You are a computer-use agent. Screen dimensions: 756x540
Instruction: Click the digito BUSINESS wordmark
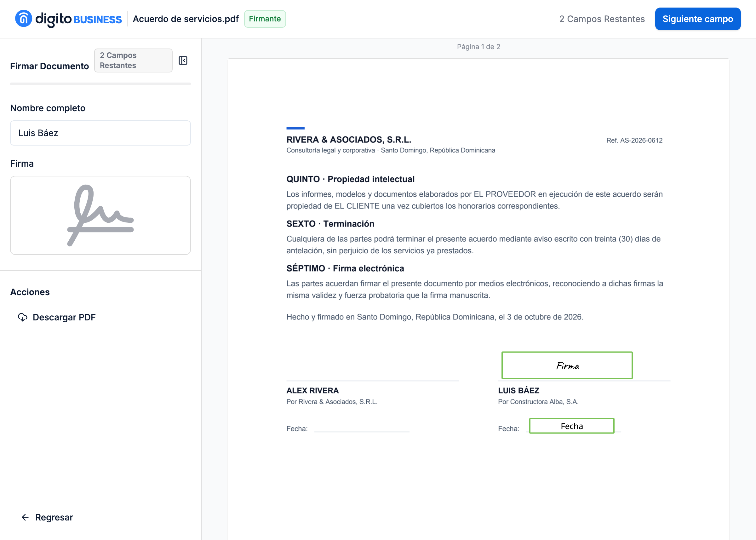coord(79,19)
